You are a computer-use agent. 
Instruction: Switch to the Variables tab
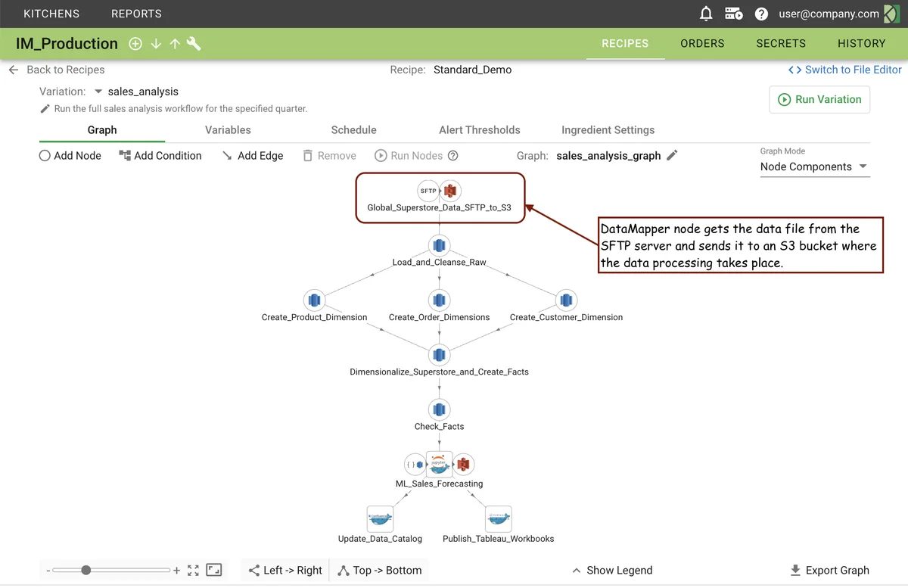[x=228, y=130]
